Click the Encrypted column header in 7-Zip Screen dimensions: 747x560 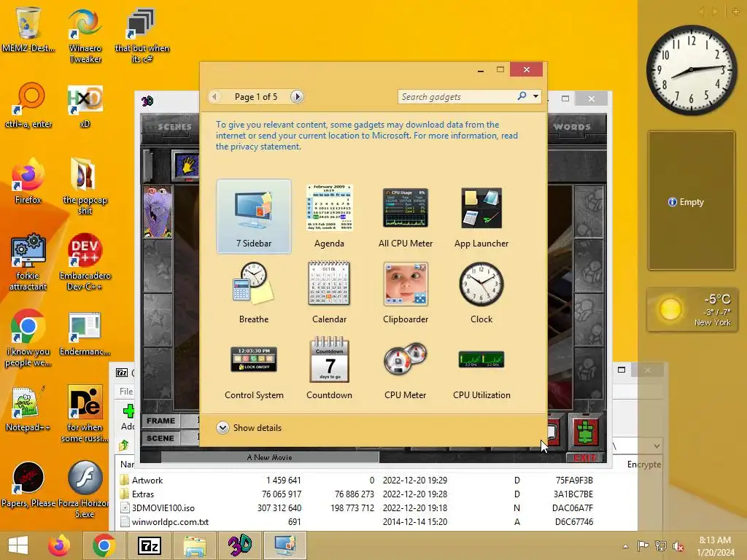[x=643, y=464]
